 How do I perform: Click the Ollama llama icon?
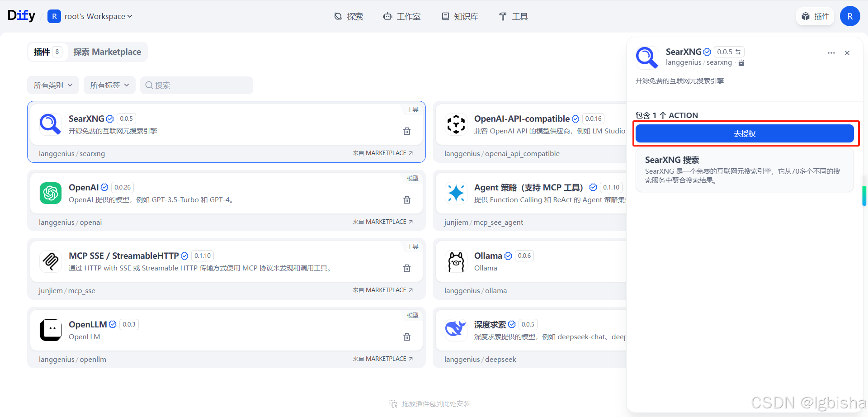[x=456, y=261]
